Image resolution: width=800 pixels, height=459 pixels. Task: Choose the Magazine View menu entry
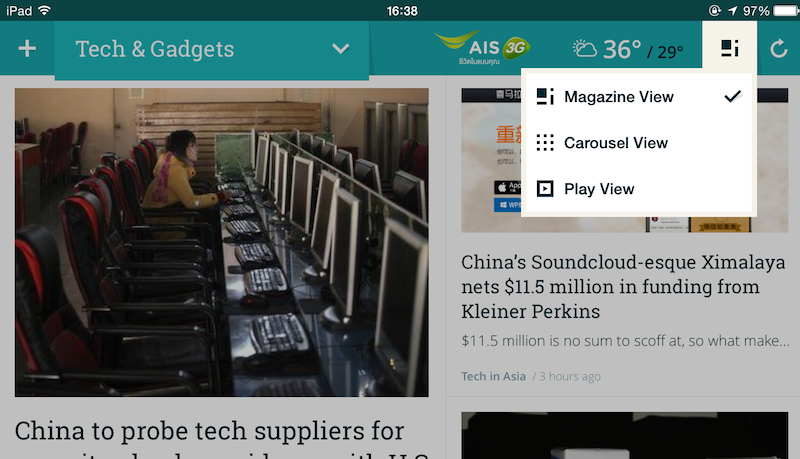(639, 96)
